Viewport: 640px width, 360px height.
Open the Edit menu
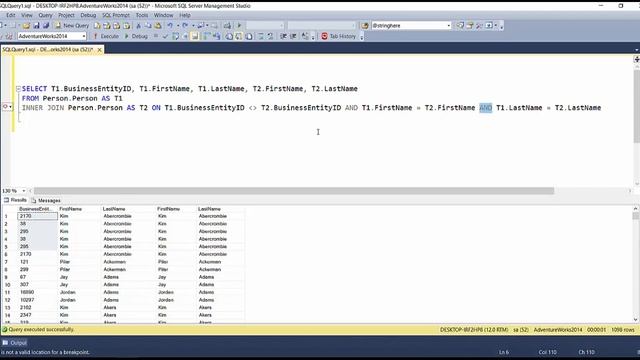point(11,15)
